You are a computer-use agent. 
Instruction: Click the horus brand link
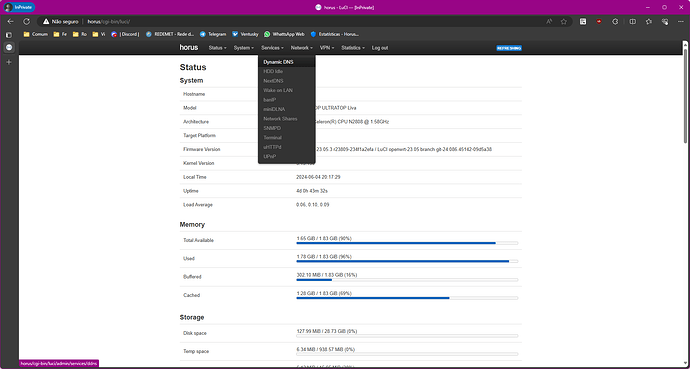pos(189,47)
